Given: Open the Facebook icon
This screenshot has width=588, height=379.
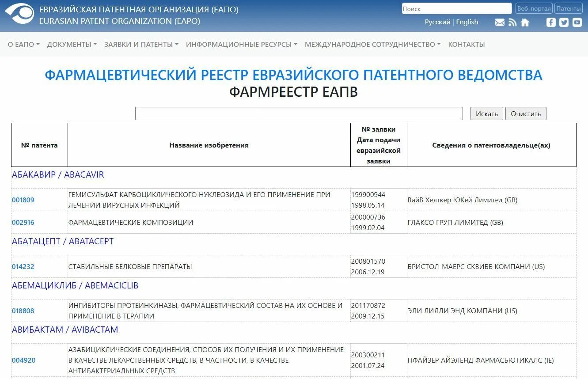Looking at the screenshot, I should pyautogui.click(x=551, y=23).
